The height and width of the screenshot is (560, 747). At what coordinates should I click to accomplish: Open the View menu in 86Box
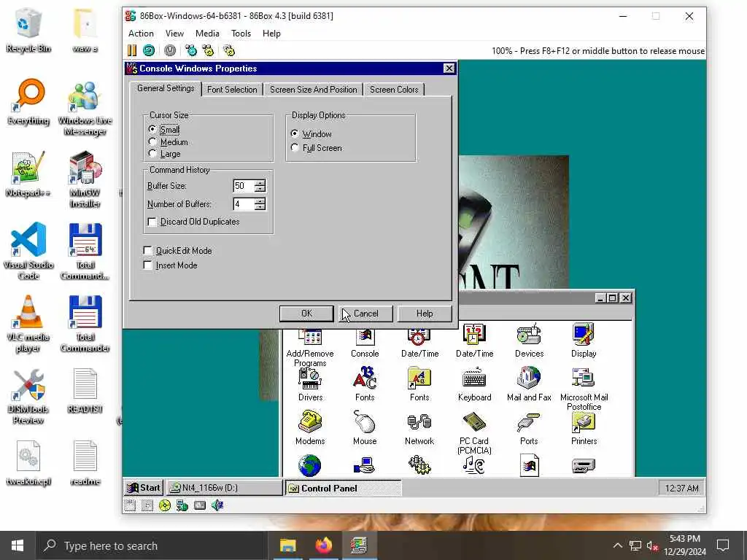tap(174, 34)
